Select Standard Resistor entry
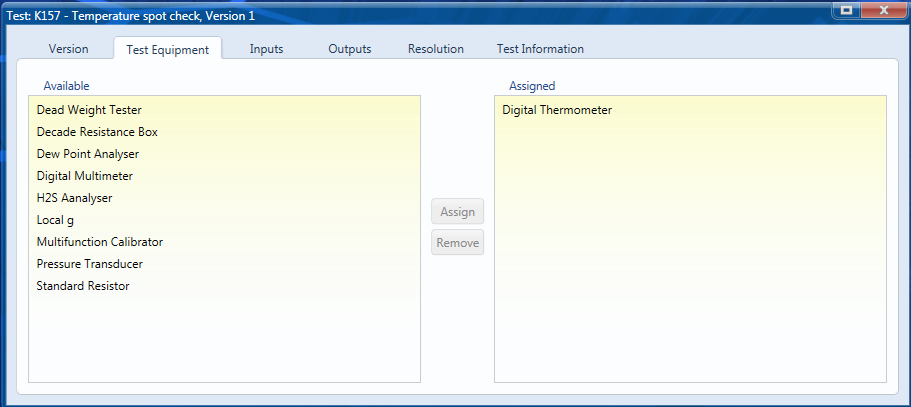The height and width of the screenshot is (407, 911). (x=224, y=286)
